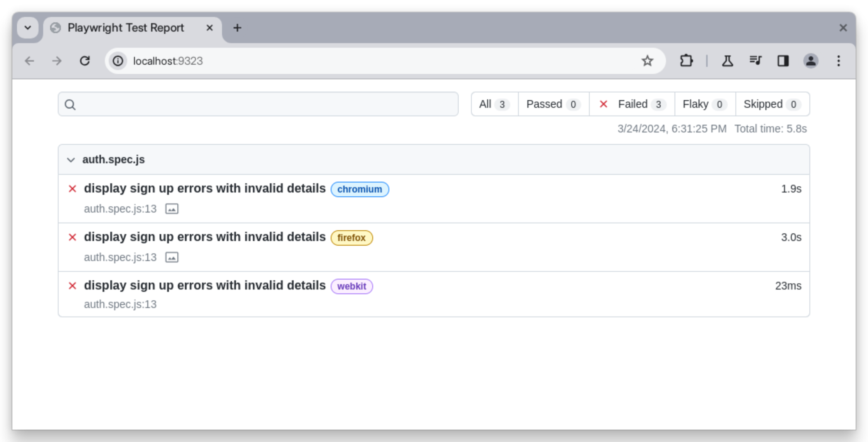
Task: Open Chrome Labs flask icon
Action: [x=727, y=61]
